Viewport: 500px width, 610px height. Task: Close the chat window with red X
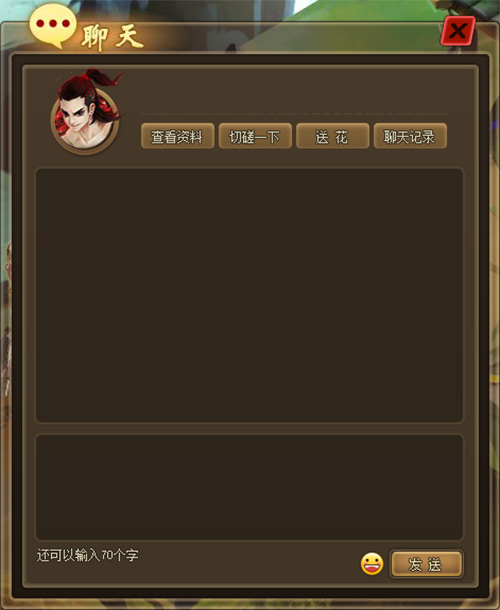[458, 31]
